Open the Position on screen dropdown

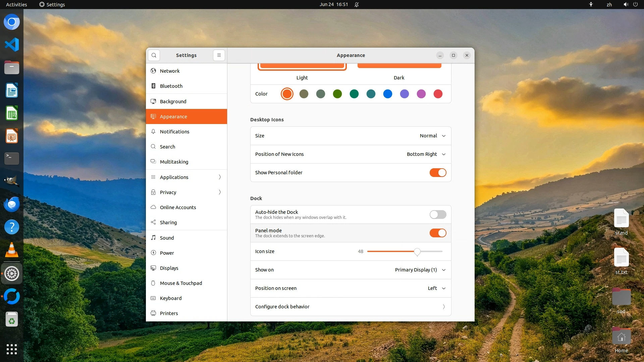coord(436,288)
